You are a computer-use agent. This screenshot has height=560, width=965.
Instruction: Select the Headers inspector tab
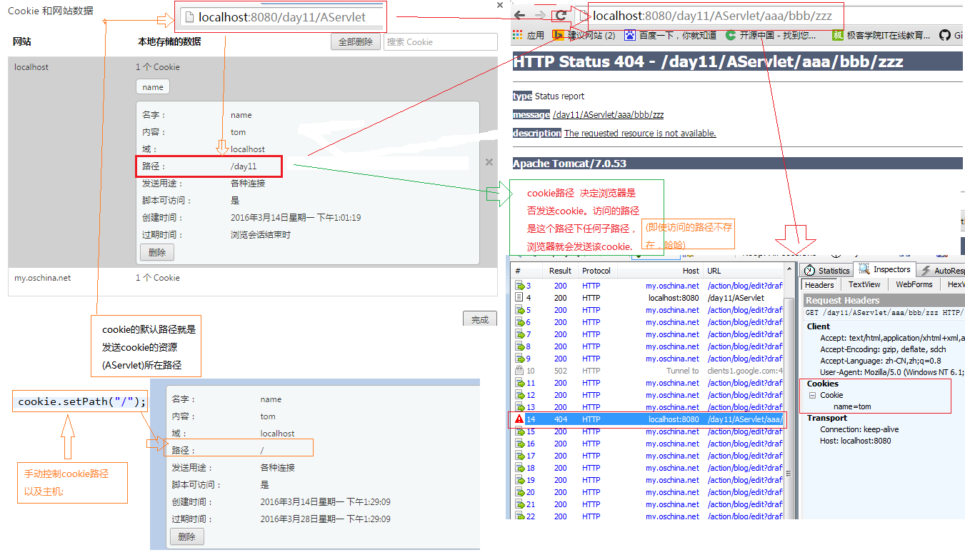coord(819,284)
